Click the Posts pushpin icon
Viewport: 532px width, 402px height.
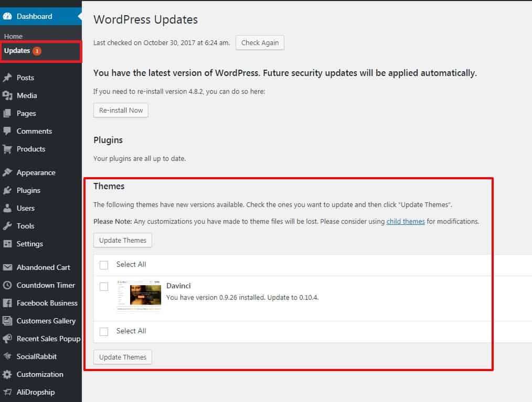coord(7,78)
